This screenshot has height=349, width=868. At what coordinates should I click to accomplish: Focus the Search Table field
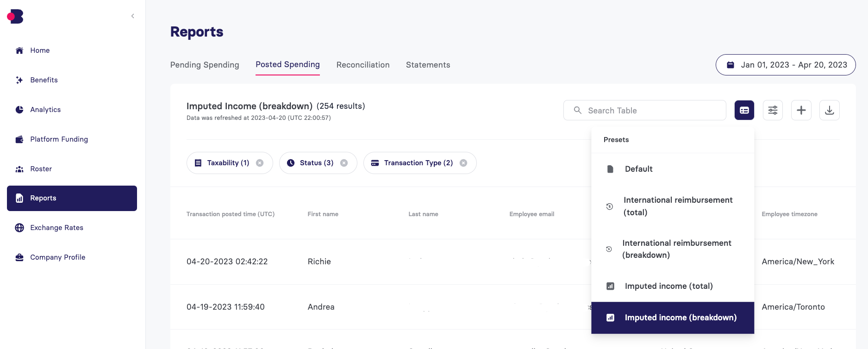(x=644, y=110)
